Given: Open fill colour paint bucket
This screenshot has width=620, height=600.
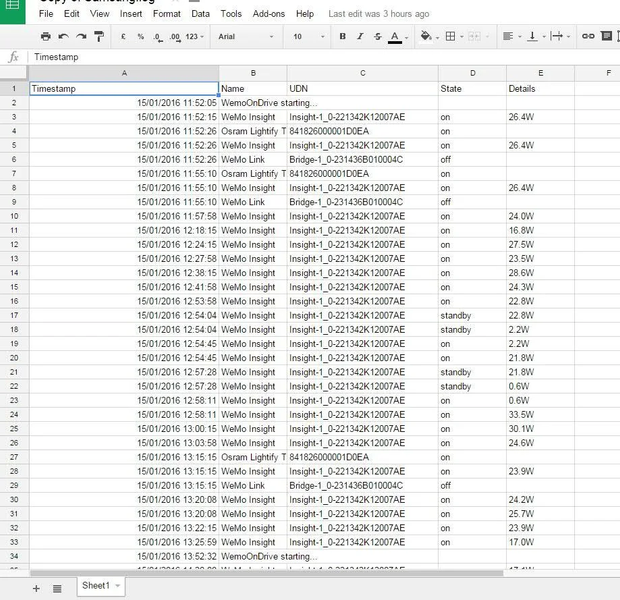Looking at the screenshot, I should 425,36.
